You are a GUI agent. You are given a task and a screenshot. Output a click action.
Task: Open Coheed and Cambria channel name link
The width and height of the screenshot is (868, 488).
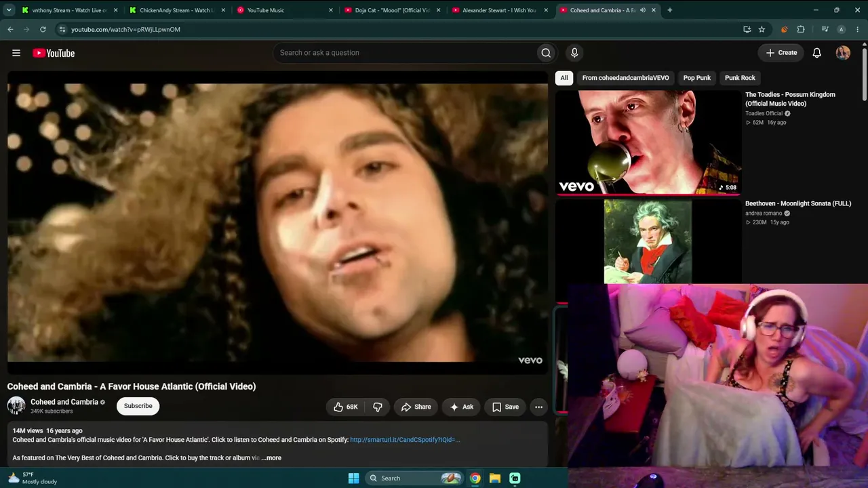pos(64,402)
